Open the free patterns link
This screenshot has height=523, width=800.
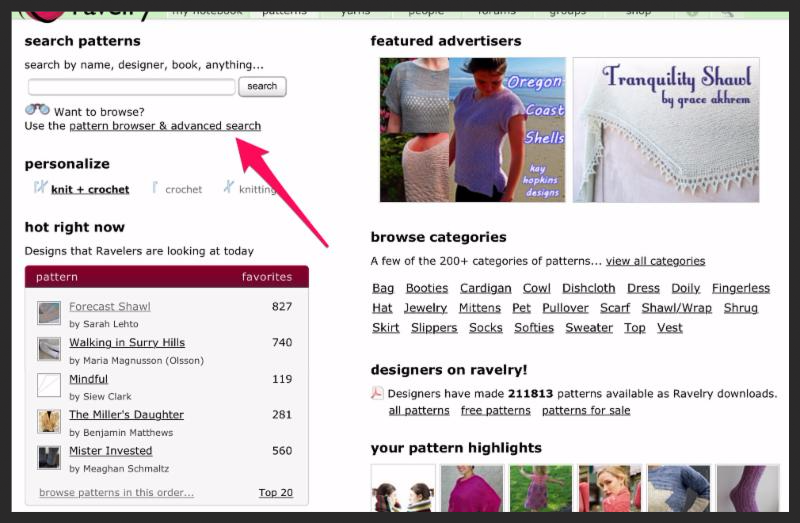(x=495, y=410)
